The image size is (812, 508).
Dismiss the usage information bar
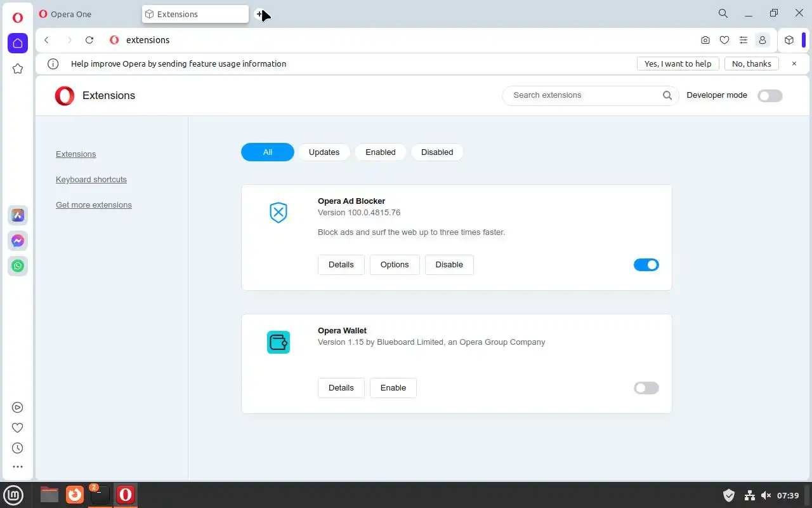(x=794, y=63)
